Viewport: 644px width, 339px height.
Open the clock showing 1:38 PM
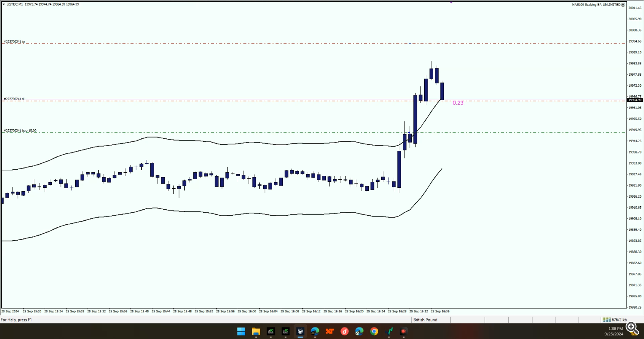click(615, 328)
